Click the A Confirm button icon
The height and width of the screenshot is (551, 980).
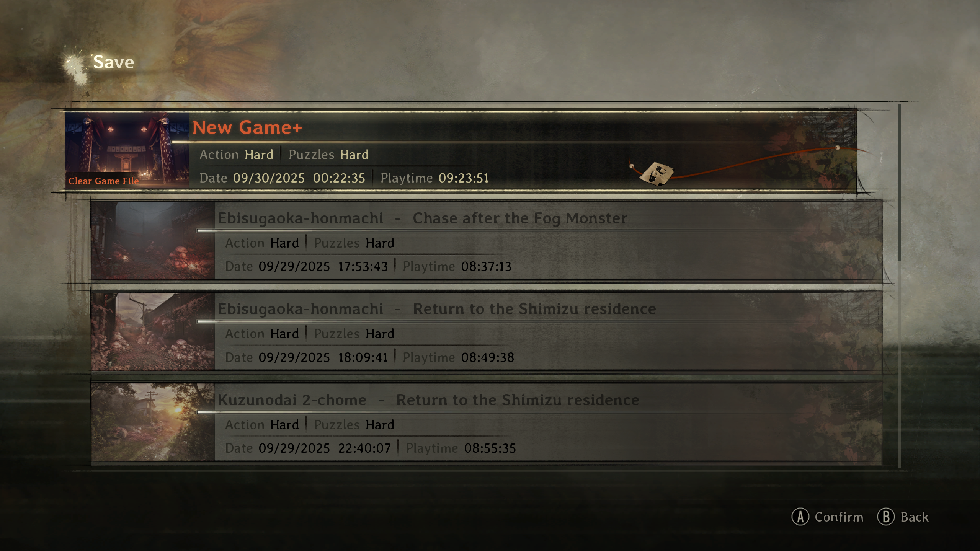point(800,517)
